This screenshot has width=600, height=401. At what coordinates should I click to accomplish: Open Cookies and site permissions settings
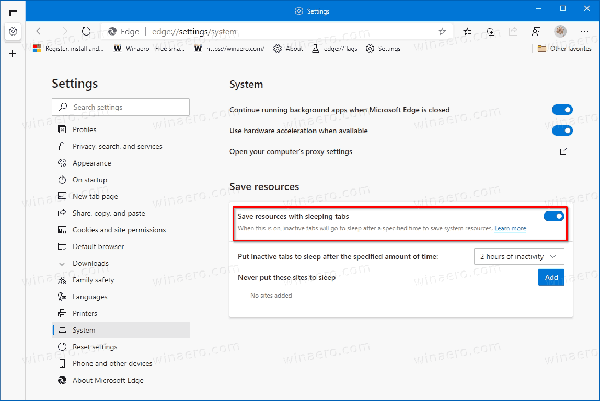tap(121, 230)
